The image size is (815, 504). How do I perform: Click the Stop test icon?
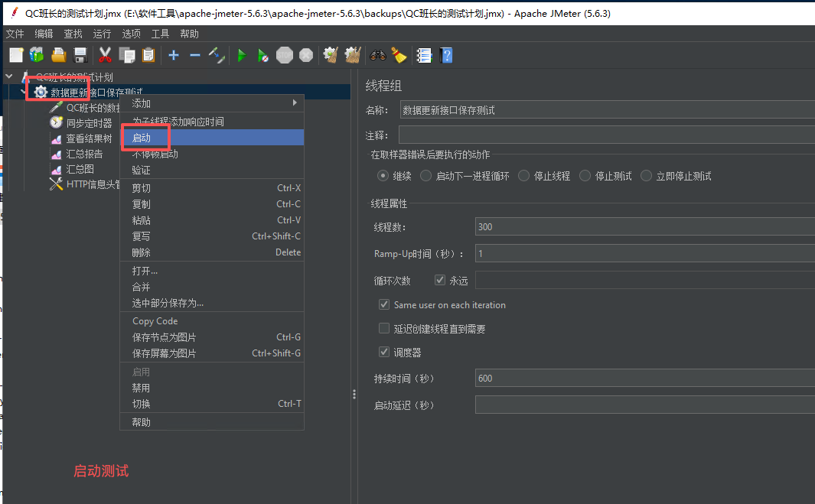[x=285, y=55]
